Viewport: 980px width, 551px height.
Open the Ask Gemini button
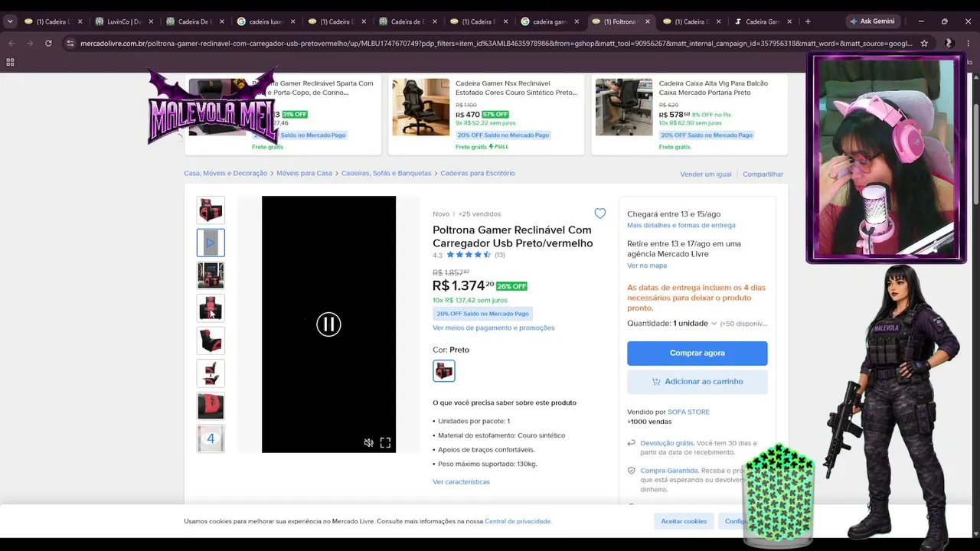tap(872, 21)
